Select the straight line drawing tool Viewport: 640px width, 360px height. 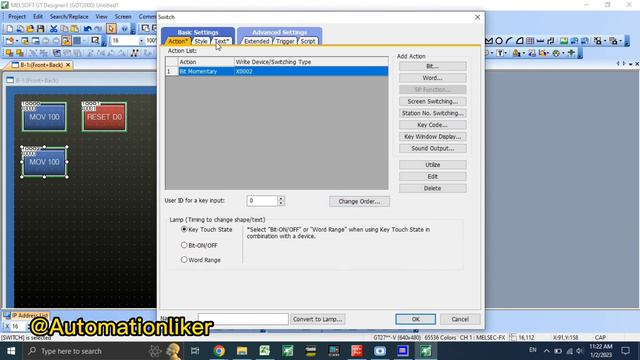pos(540,41)
